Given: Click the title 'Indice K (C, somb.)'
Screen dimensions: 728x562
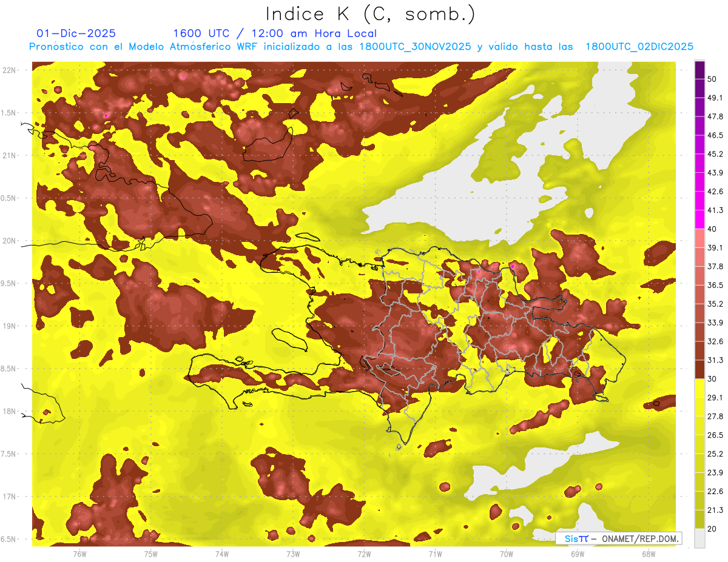Looking at the screenshot, I should [370, 14].
